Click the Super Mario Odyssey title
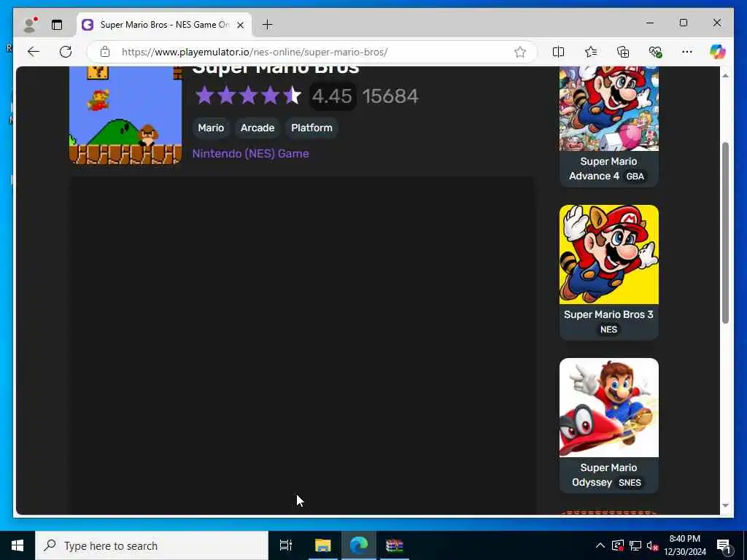 (603, 475)
